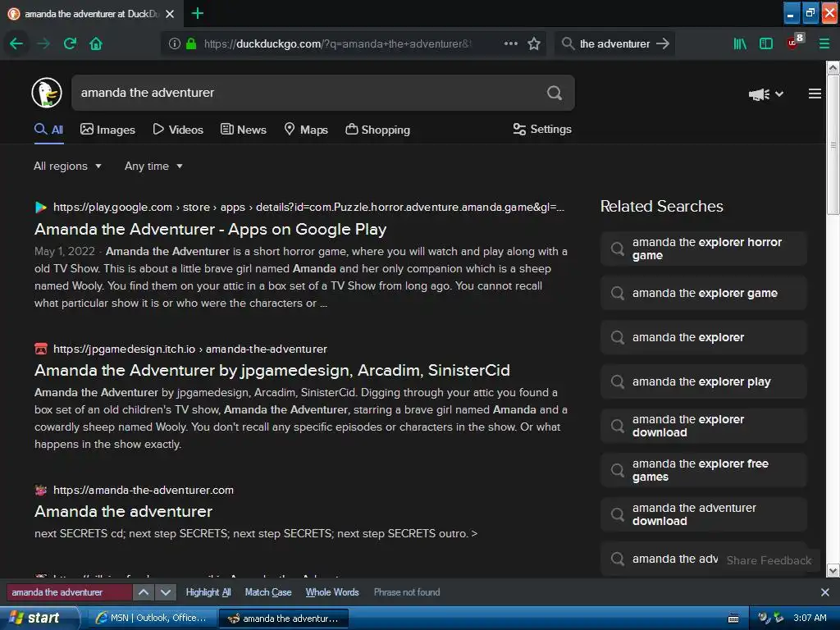Submit search with magnifier button
Viewport: 840px width, 630px height.
[x=555, y=93]
